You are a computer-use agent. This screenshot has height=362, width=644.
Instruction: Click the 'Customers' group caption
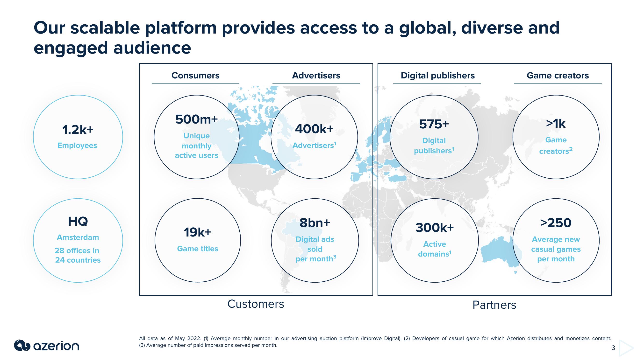256,304
